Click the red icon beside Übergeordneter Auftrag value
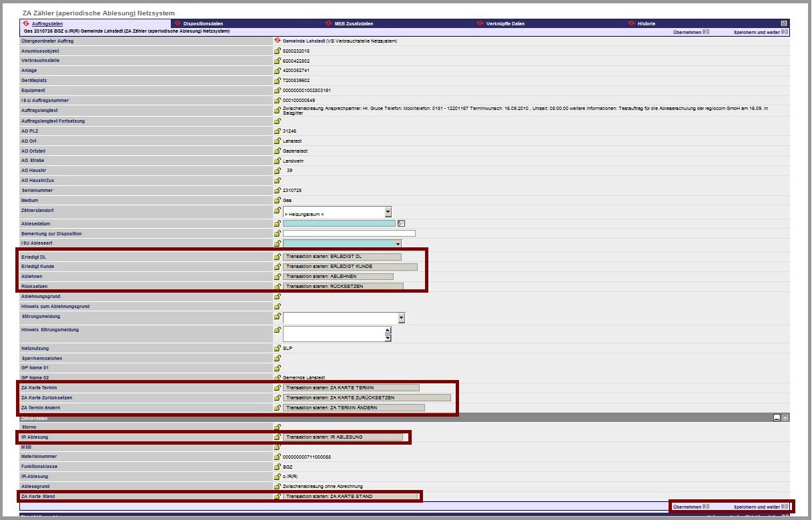The image size is (812, 520). pyautogui.click(x=277, y=41)
